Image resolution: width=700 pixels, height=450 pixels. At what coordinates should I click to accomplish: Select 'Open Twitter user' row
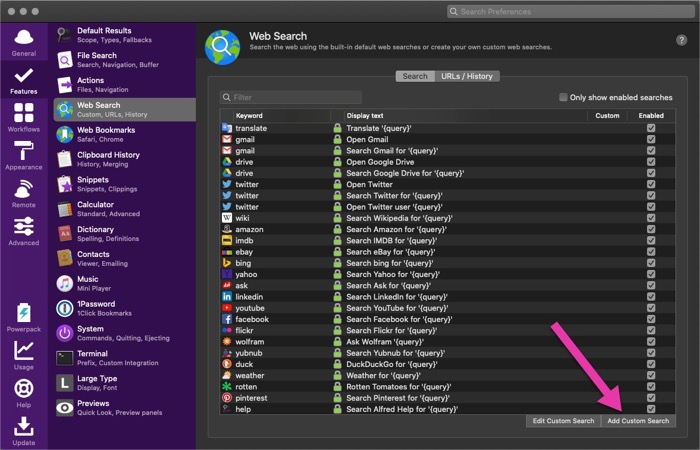coord(447,207)
